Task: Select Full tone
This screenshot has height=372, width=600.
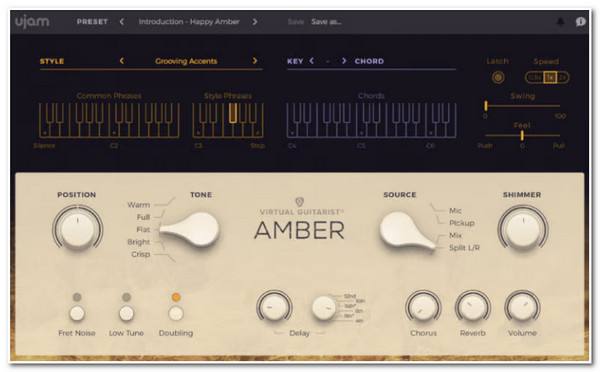Action: [143, 217]
